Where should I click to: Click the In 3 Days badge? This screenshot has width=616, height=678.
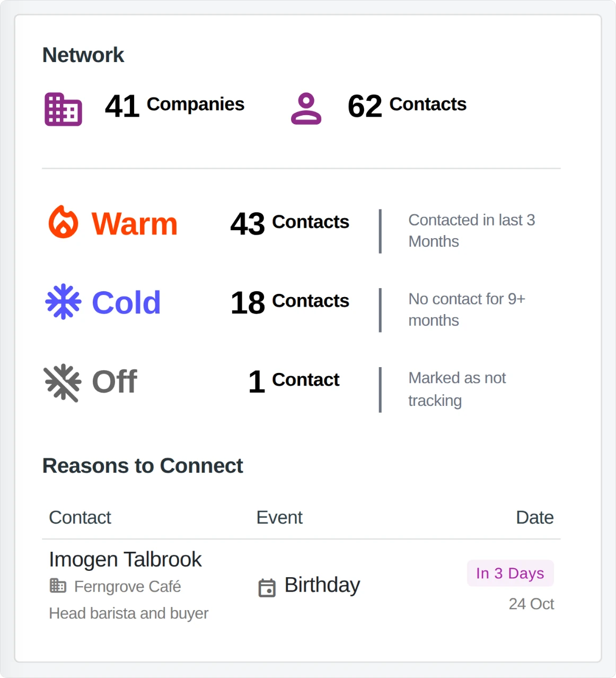pos(510,573)
